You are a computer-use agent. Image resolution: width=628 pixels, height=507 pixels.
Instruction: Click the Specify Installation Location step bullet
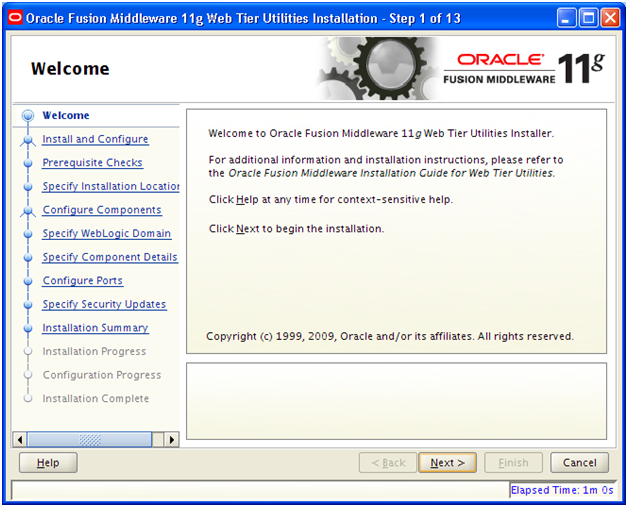pos(28,187)
